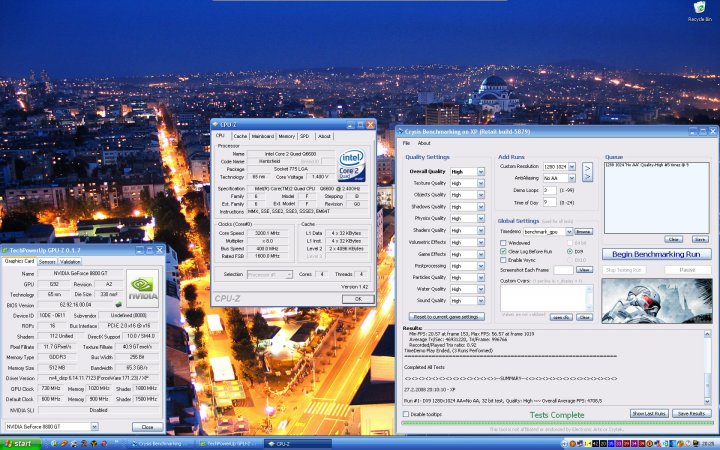Open the Sound Quality dropdown
720x450 pixels.
pos(481,301)
